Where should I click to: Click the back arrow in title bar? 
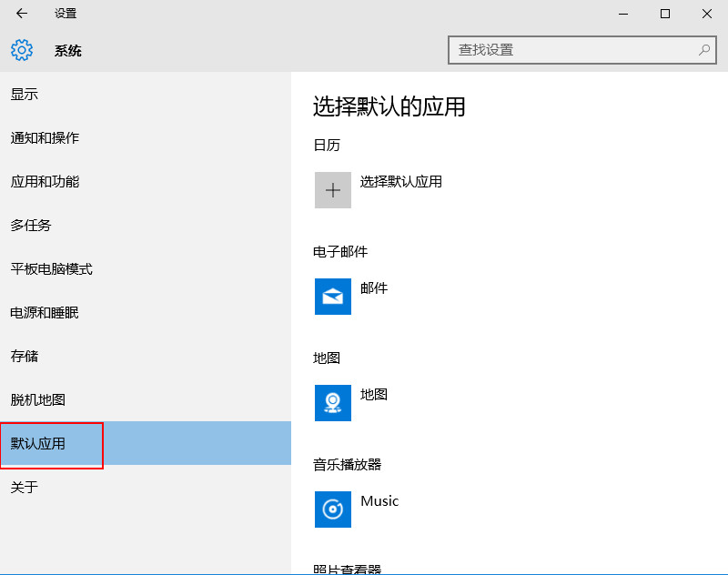pyautogui.click(x=22, y=14)
